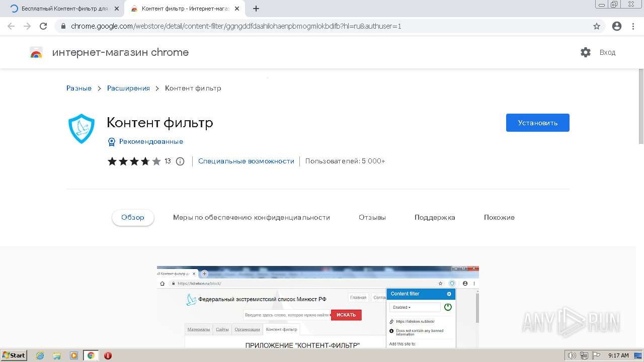The image size is (644, 362).
Task: Open the 'Поддержка' tab
Action: [435, 218]
